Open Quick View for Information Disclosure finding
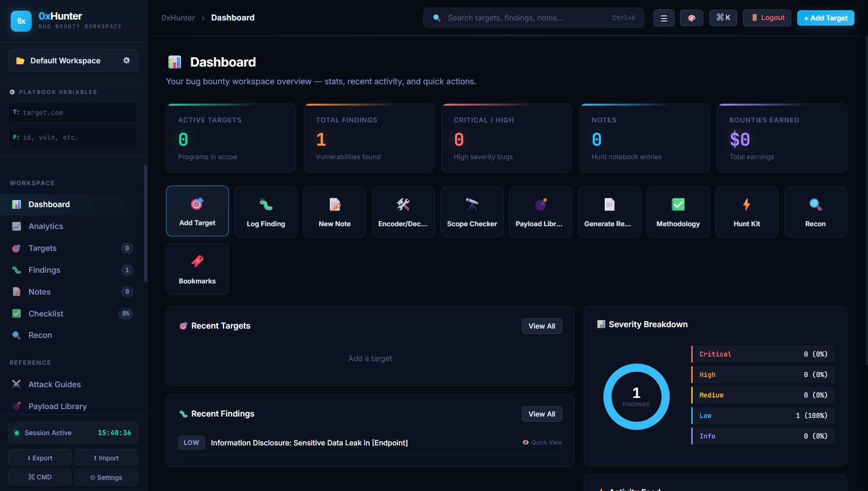Viewport: 868px width, 491px height. (x=542, y=442)
